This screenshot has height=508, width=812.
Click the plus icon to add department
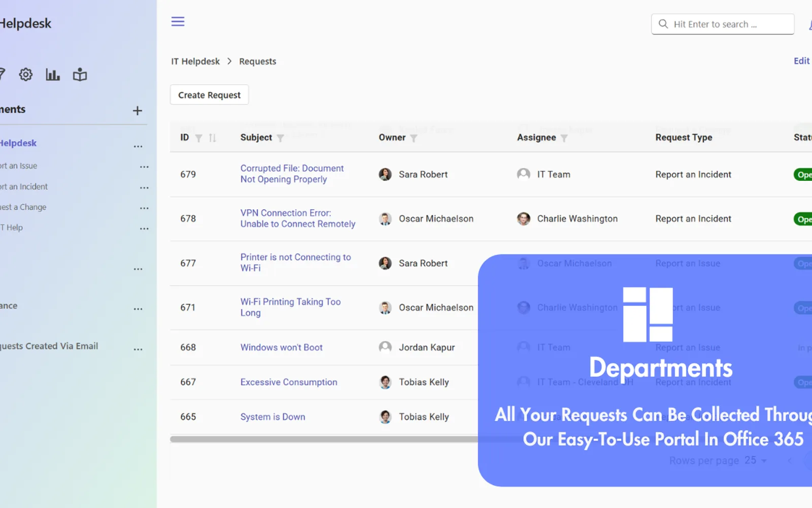pyautogui.click(x=138, y=110)
